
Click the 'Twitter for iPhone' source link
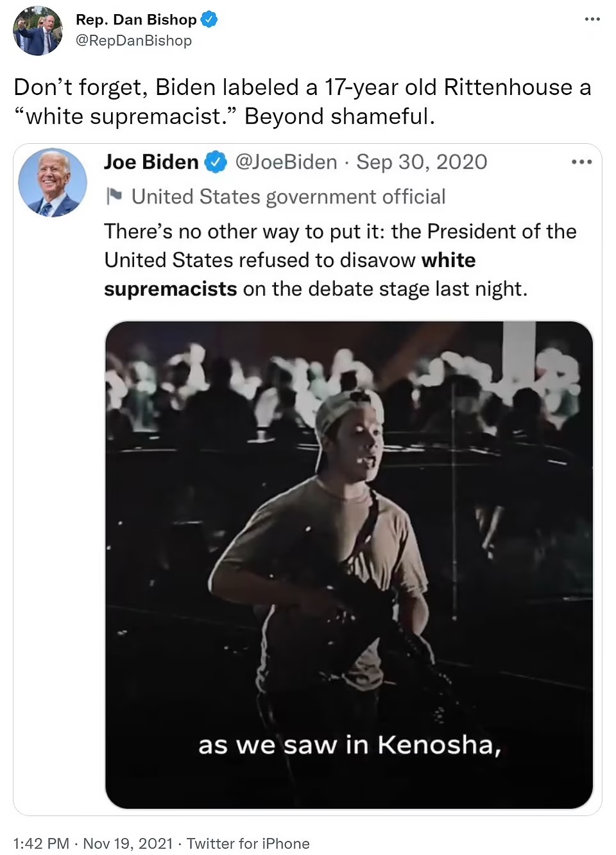coord(248,843)
